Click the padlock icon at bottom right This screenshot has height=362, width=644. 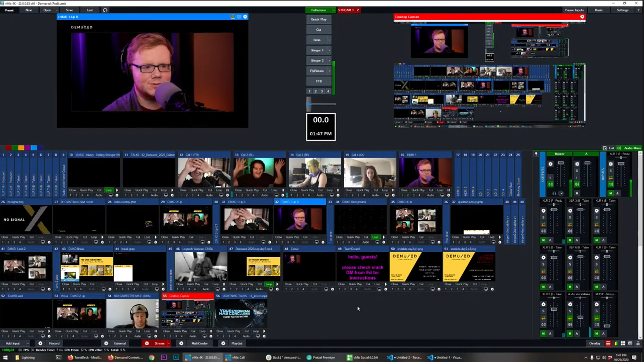[638, 343]
